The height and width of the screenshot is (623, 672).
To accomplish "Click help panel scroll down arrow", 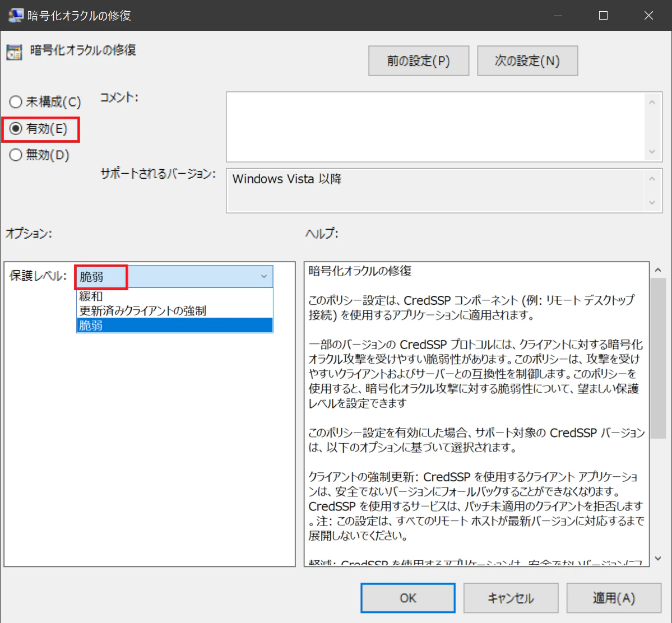I will [658, 559].
